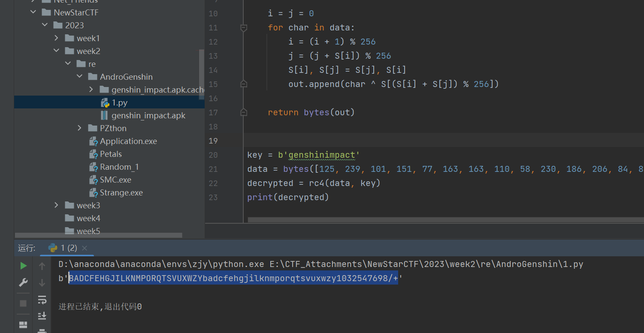Select the 1 (2) run tab
The height and width of the screenshot is (333, 644).
coord(64,248)
